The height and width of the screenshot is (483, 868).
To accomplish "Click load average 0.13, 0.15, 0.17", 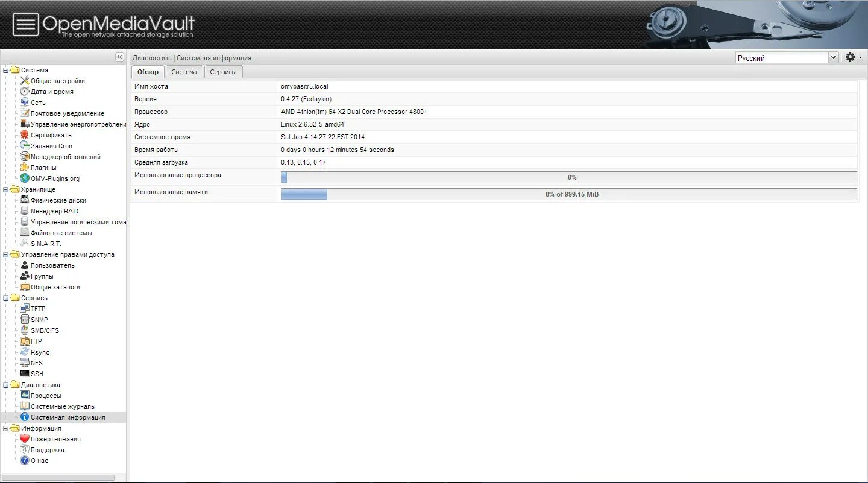I will [303, 162].
